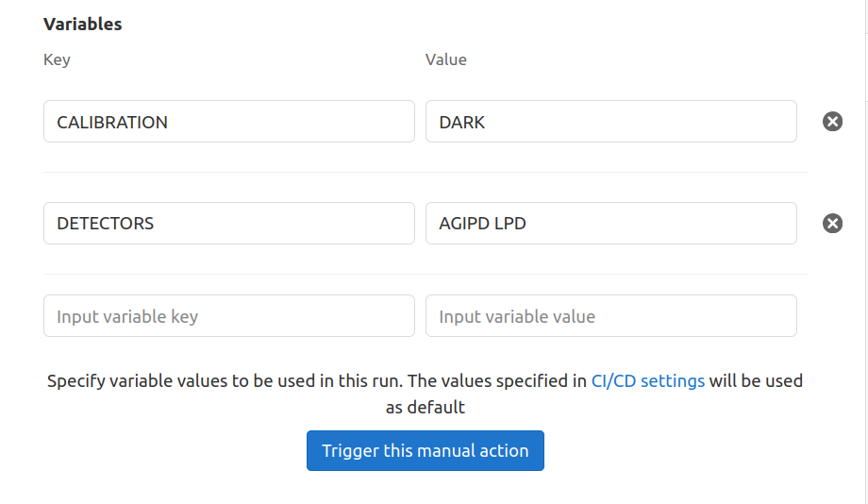Screen dimensions: 868x504
Task: Click the divider line below the CALIBRATION row
Action: (426, 172)
